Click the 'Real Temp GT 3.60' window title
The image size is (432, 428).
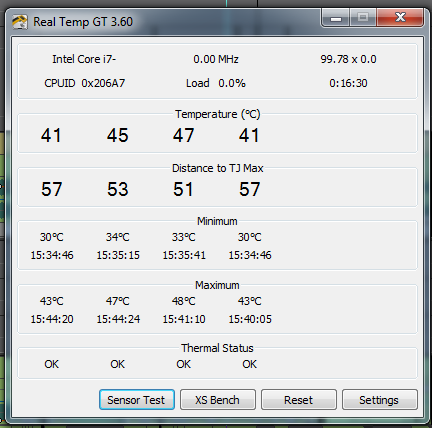click(83, 22)
